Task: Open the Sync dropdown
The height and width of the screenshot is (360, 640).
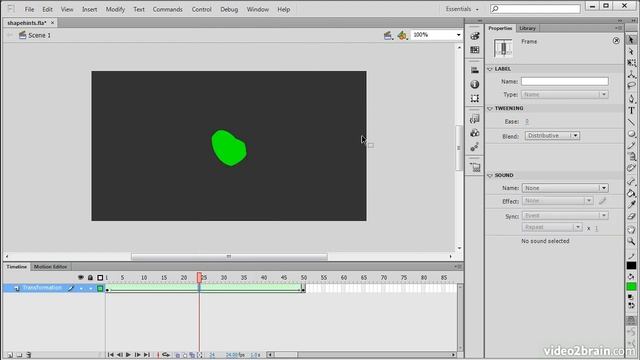Action: (x=565, y=216)
